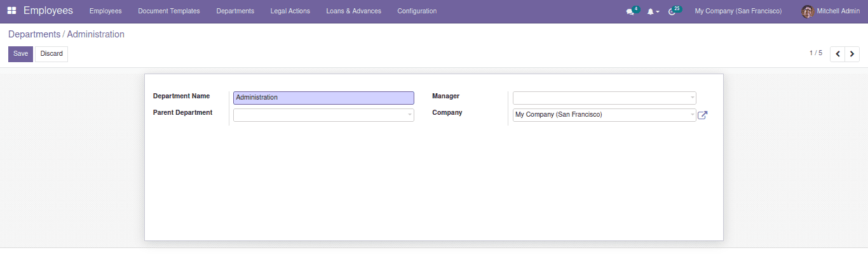Go to next department record arrow
The width and height of the screenshot is (868, 255).
click(x=852, y=54)
